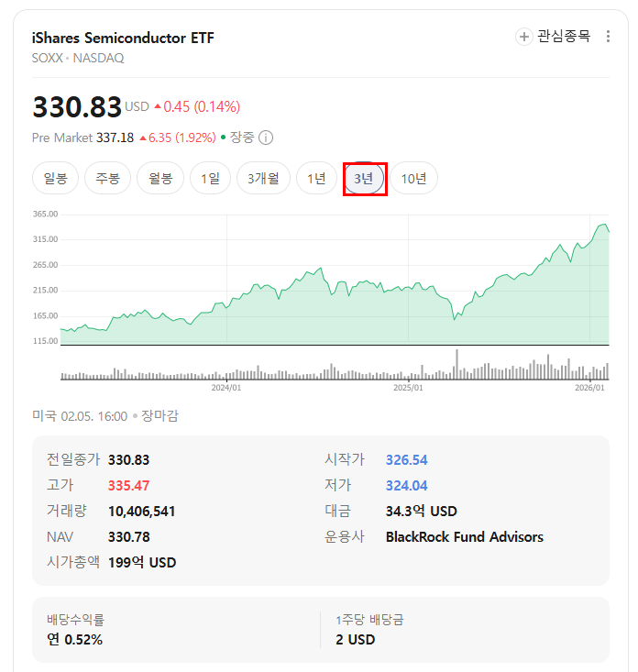Click the tallest volume bar in 2025

[x=456, y=364]
